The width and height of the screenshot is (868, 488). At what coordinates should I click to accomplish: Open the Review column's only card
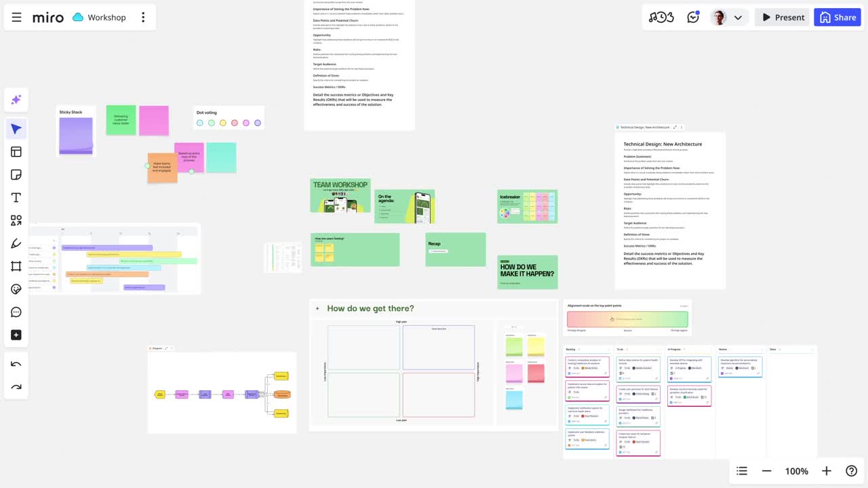tap(741, 367)
